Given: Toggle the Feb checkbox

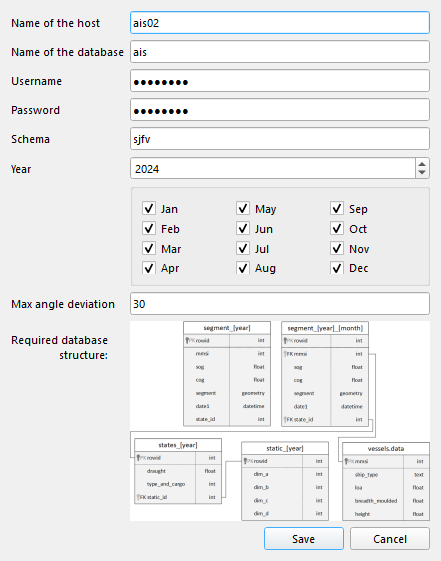Looking at the screenshot, I should (x=149, y=228).
